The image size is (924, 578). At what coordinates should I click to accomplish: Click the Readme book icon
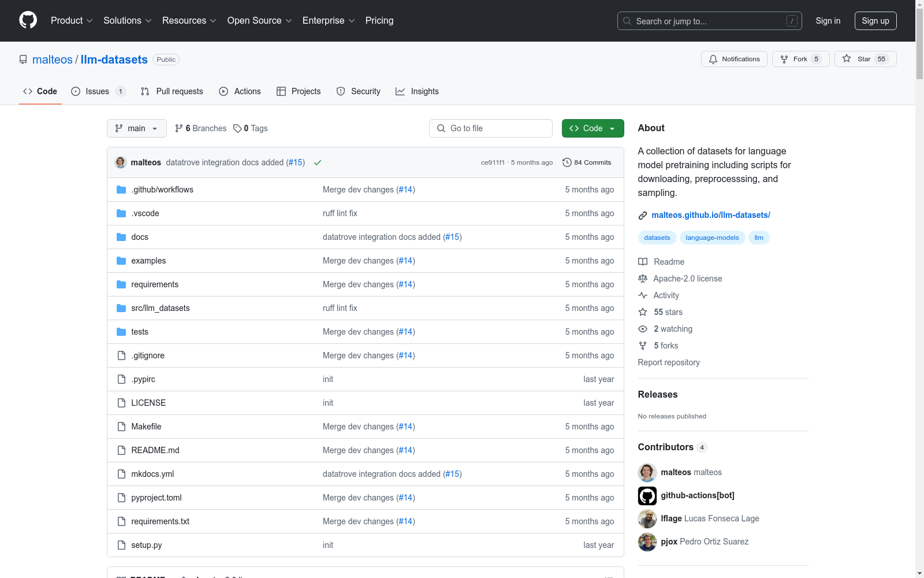point(643,262)
